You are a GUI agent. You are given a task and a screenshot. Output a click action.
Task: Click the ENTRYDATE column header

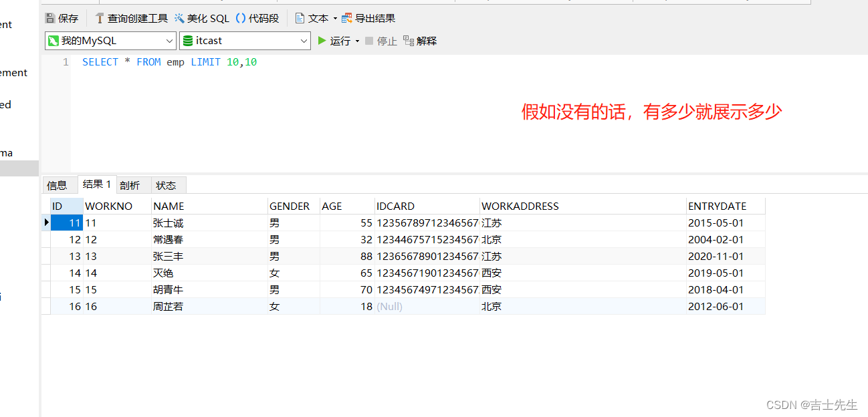point(726,206)
